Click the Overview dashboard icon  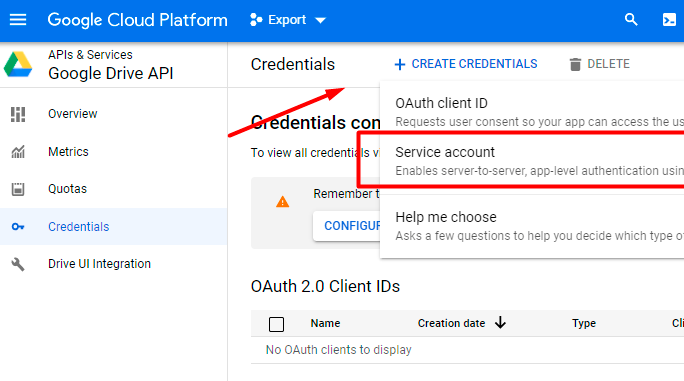(x=18, y=114)
